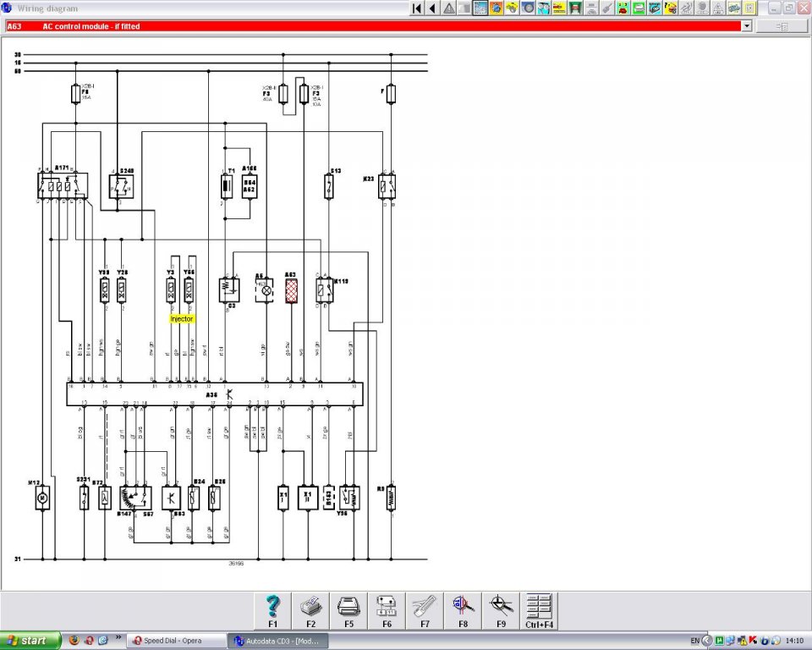The width and height of the screenshot is (812, 650).
Task: Click the button right of component dropdown
Action: tap(781, 26)
